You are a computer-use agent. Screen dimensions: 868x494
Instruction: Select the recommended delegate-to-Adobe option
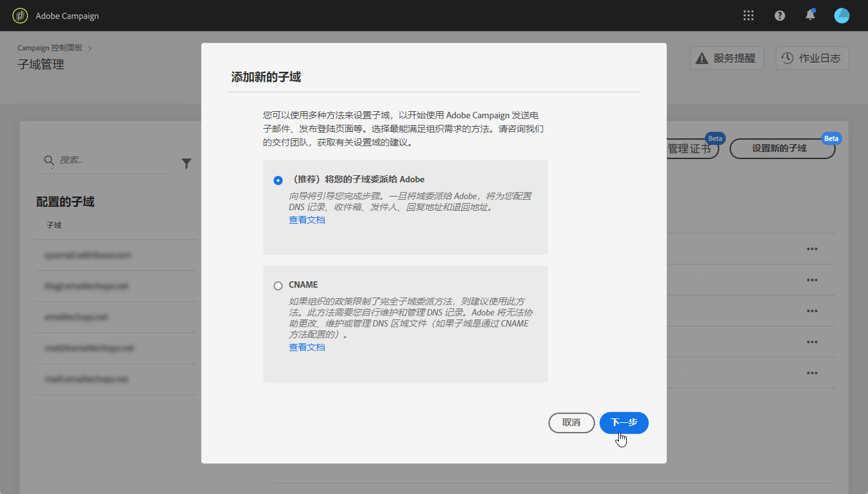(x=278, y=180)
